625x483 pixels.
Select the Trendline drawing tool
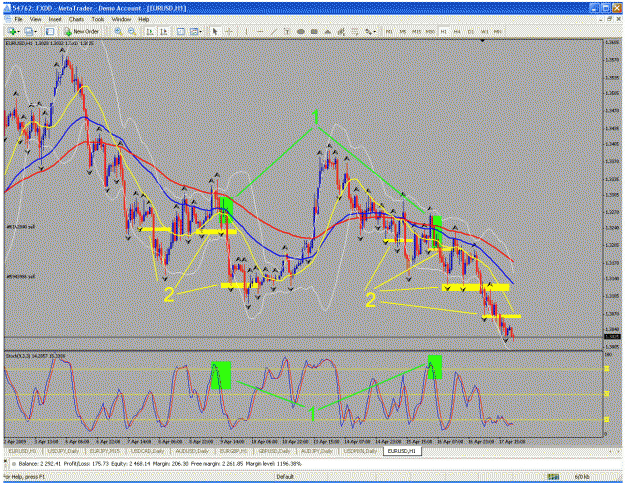(x=273, y=31)
